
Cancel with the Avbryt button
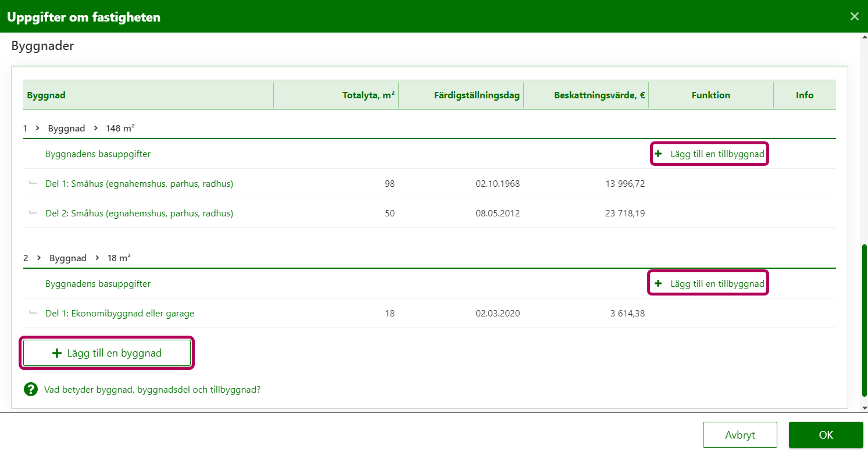740,435
